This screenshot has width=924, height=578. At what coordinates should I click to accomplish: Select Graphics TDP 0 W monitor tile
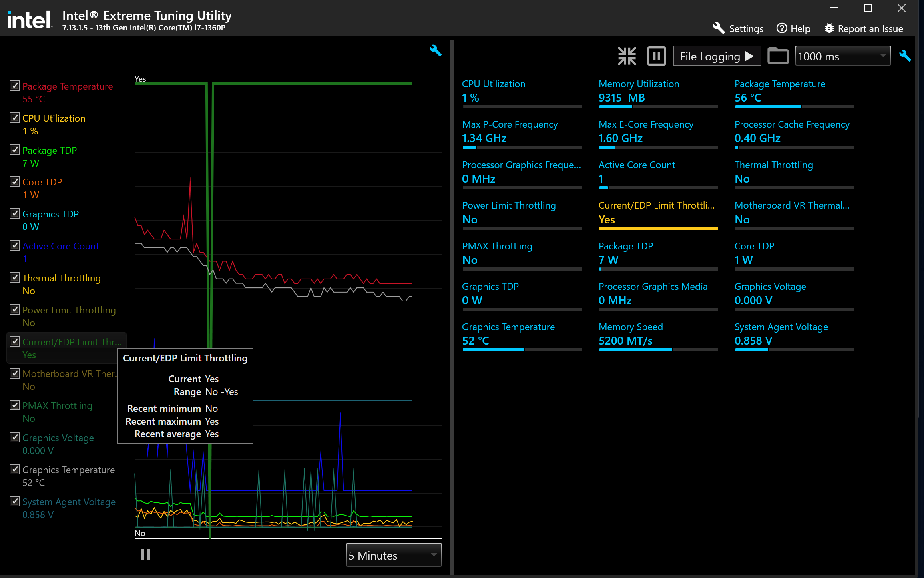[x=522, y=296]
